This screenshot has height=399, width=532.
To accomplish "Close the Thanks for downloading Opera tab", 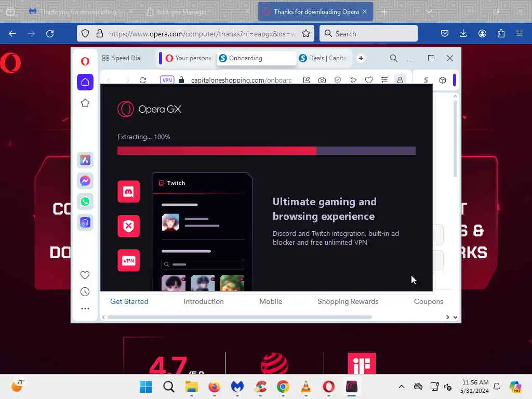I will coord(365,11).
